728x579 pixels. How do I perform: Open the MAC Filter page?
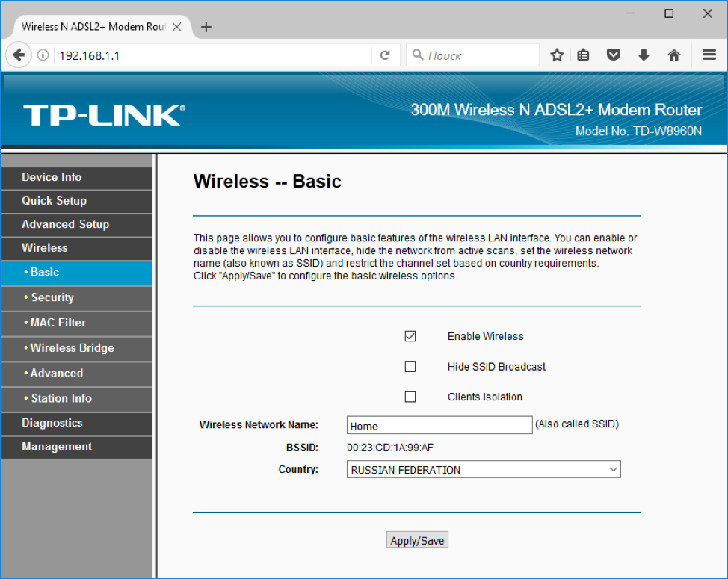pyautogui.click(x=58, y=323)
